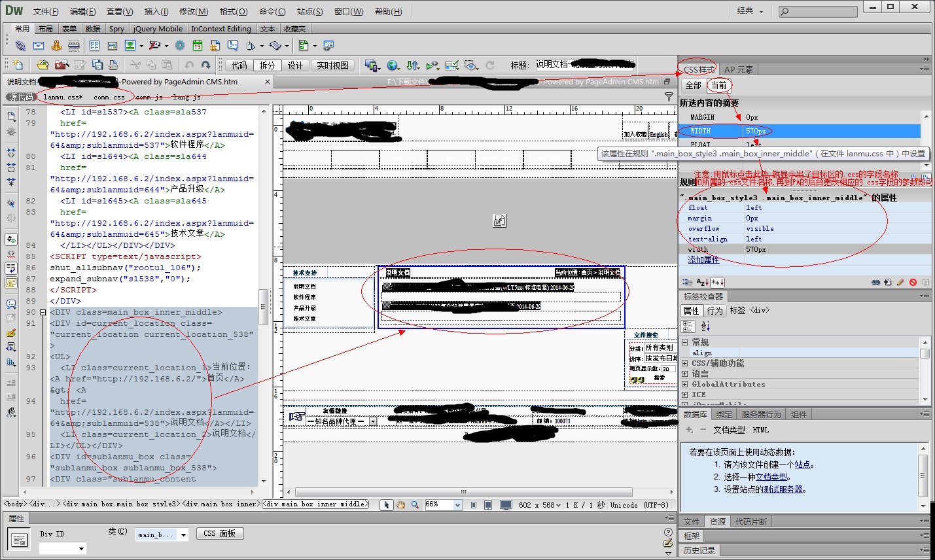Screen dimensions: 935x560
Task: Click the Hand tool in status bar
Action: 400,504
